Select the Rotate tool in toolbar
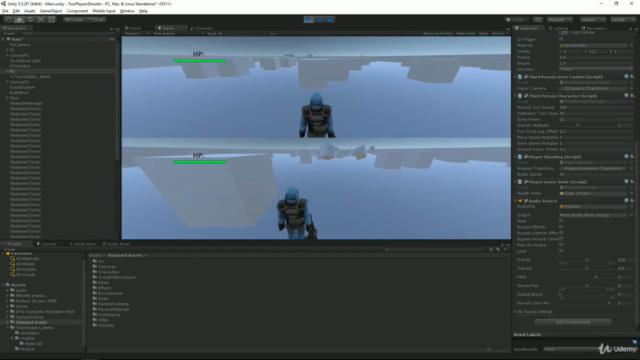The width and height of the screenshot is (640, 360). point(30,20)
